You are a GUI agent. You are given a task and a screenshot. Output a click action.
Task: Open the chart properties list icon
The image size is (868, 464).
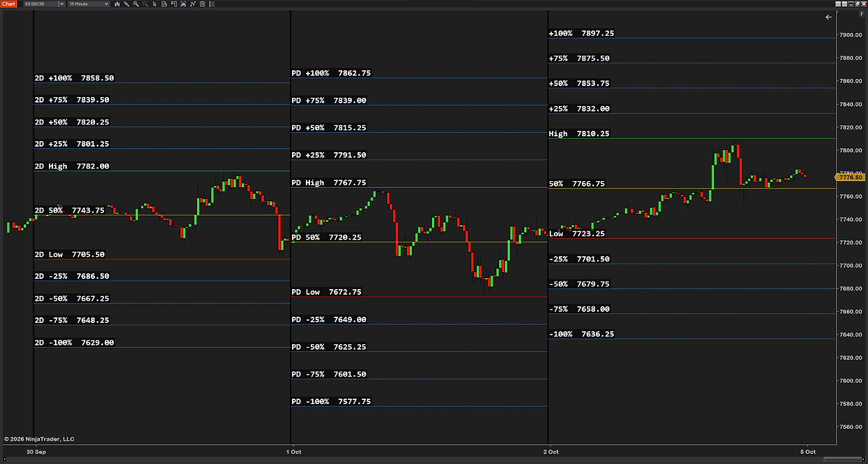pos(211,4)
